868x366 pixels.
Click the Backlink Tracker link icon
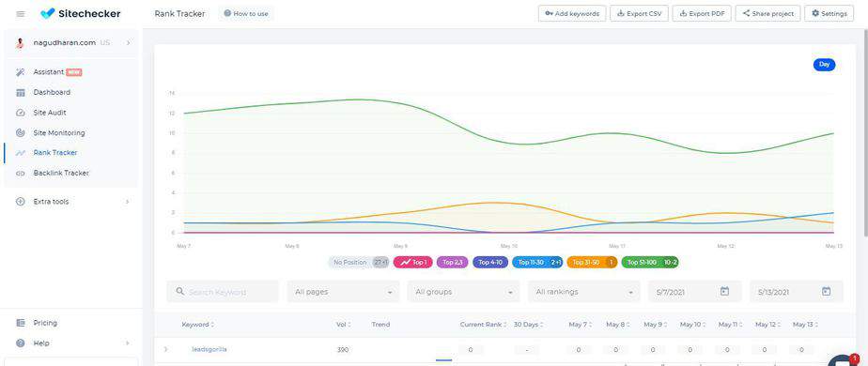coord(21,173)
